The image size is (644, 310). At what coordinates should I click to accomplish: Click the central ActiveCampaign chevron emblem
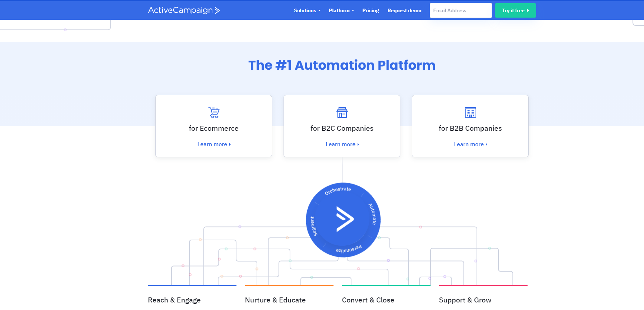345,219
